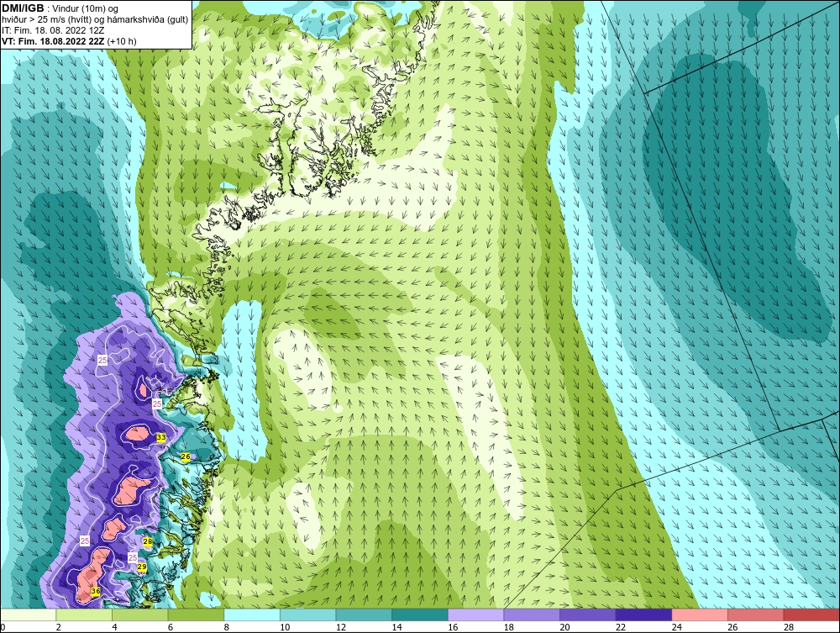Click the teal 12–14 m/s legend swatch
The image size is (840, 633).
coord(364,615)
